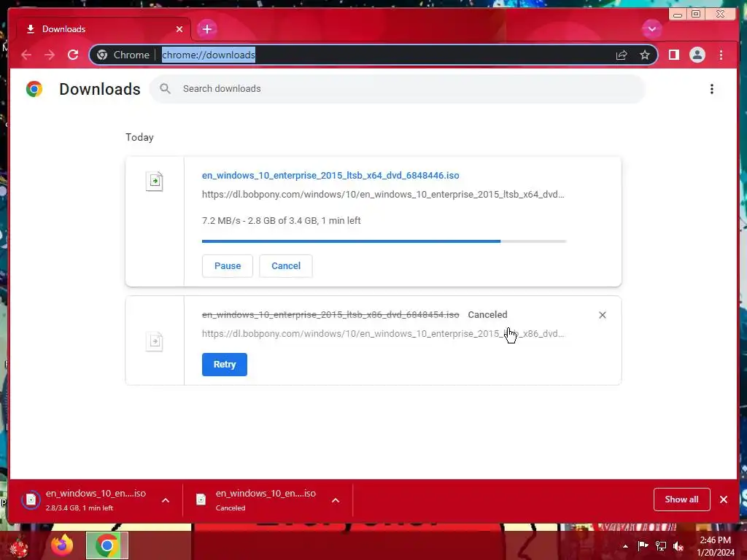Open the Action Center flag icon

(x=643, y=545)
